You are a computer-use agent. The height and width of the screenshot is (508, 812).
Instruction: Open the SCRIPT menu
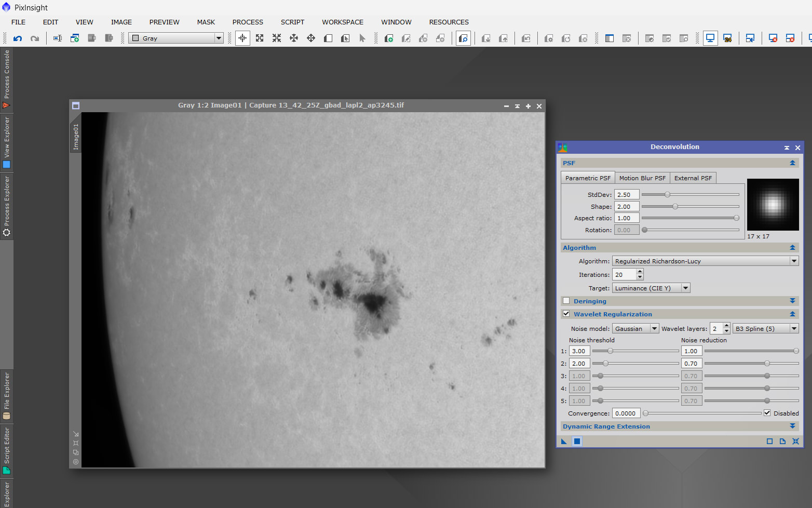pos(292,22)
